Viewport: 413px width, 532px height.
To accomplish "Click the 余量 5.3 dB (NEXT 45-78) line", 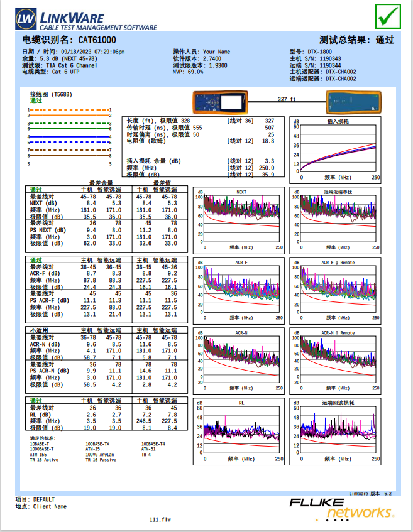I will tap(60, 58).
